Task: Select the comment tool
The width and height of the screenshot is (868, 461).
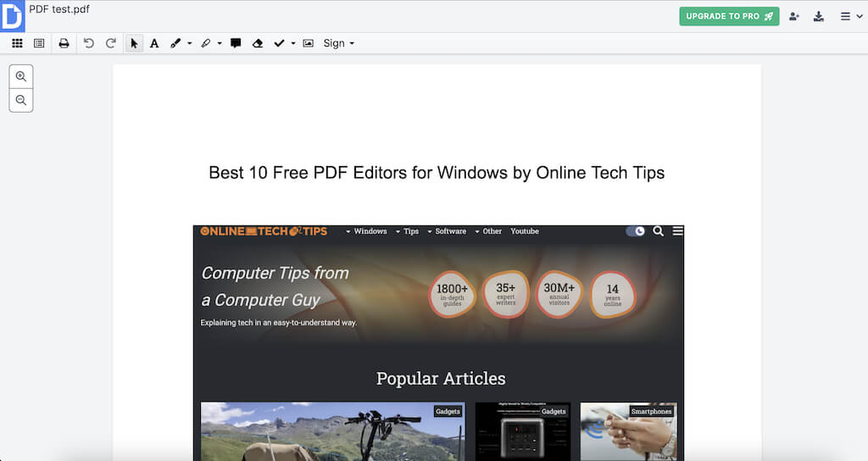Action: pos(236,43)
